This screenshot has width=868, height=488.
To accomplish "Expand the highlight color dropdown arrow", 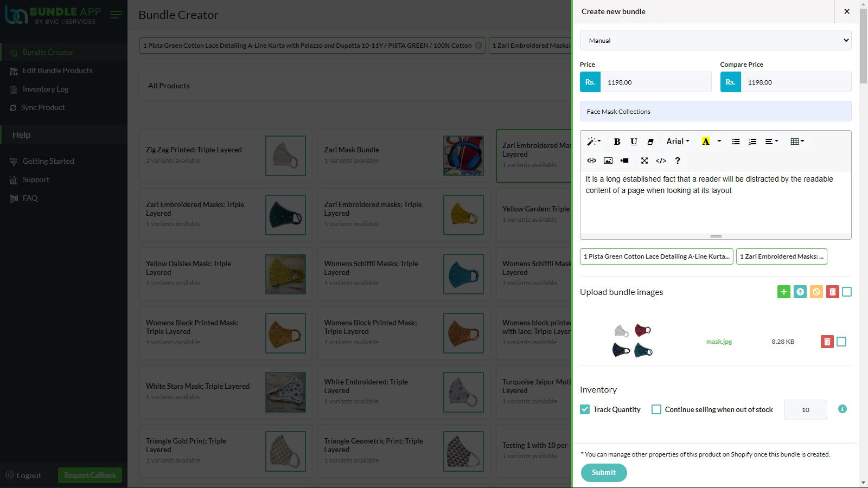I will coord(719,142).
